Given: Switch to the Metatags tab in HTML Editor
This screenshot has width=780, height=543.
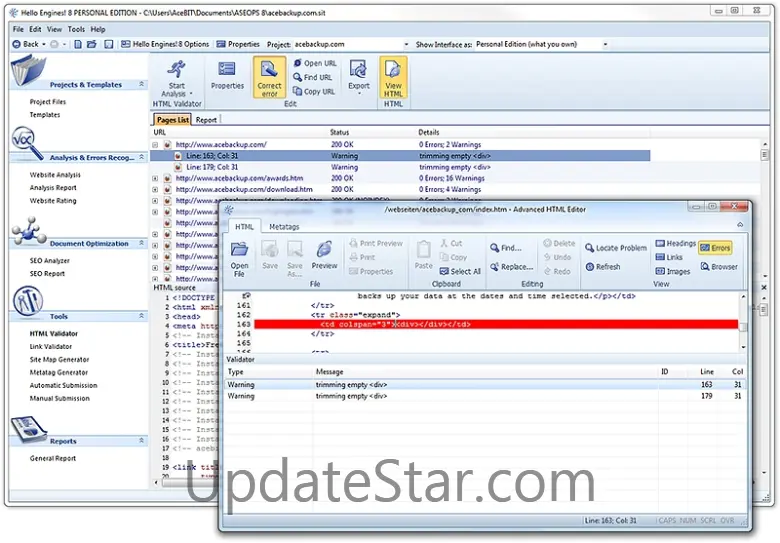Looking at the screenshot, I should tap(284, 227).
